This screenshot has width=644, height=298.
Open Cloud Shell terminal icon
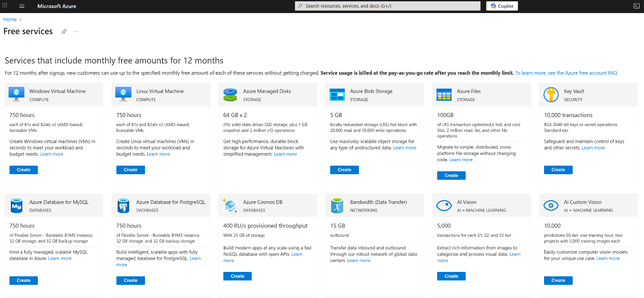[x=636, y=6]
